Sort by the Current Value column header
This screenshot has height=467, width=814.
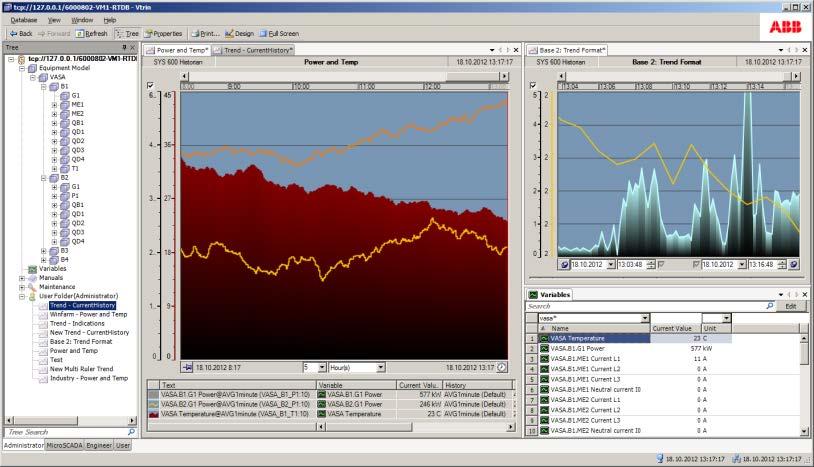[x=675, y=328]
